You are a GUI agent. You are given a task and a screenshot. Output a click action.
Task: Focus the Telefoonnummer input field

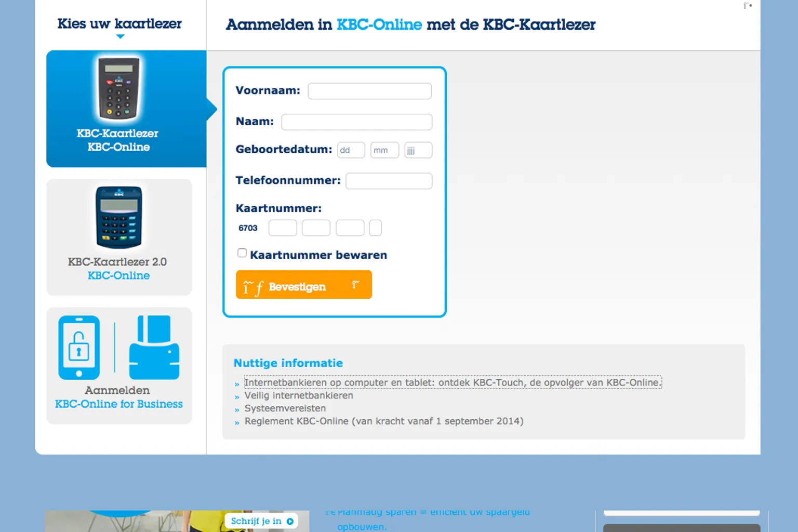click(x=389, y=181)
